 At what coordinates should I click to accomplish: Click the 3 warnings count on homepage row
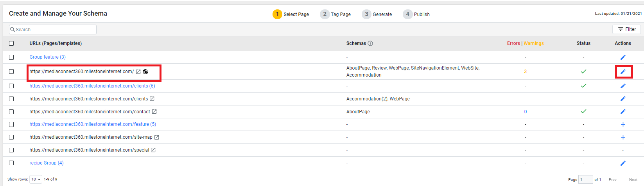click(x=525, y=72)
